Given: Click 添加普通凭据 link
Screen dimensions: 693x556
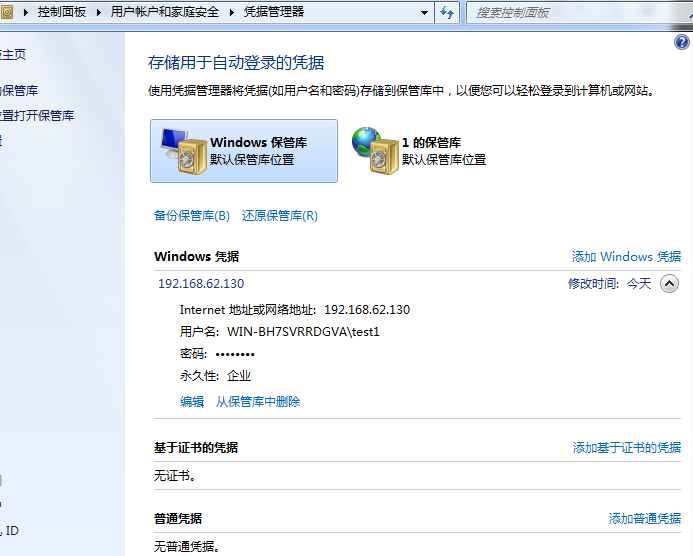Looking at the screenshot, I should [645, 518].
